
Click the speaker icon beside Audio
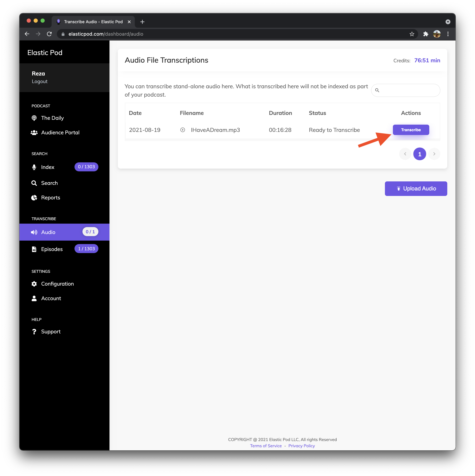(x=34, y=232)
